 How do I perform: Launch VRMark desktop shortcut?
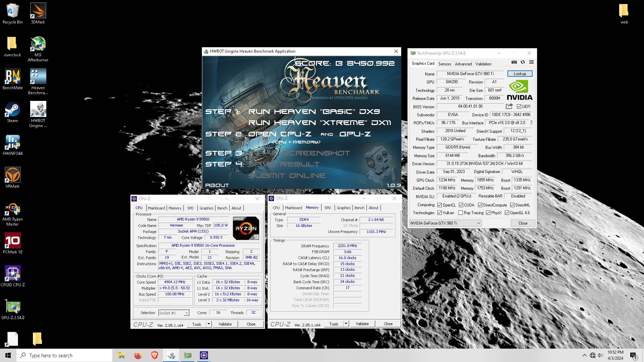[12, 178]
